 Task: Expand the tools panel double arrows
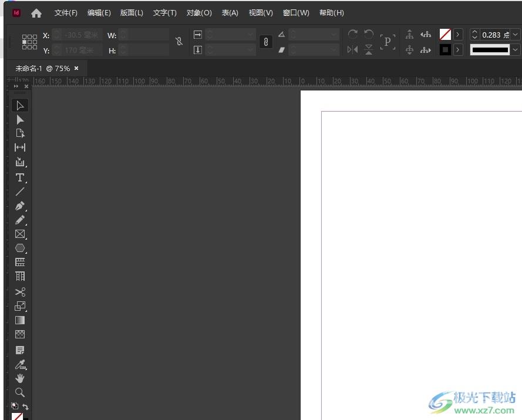coord(16,86)
